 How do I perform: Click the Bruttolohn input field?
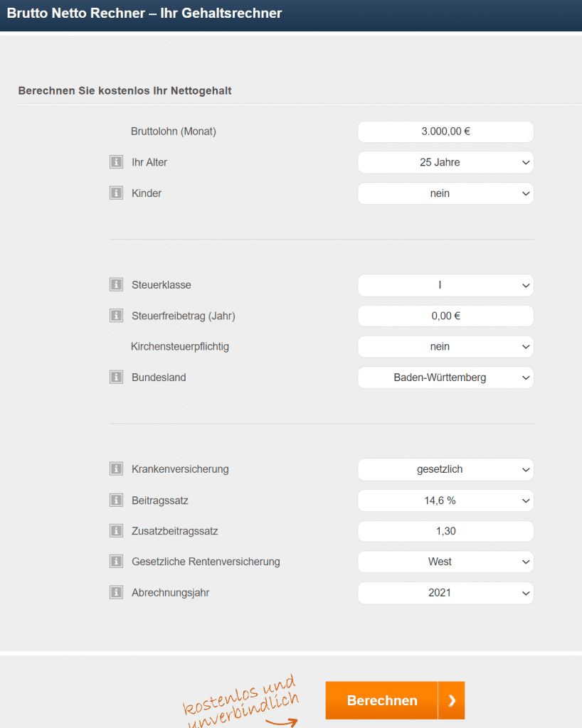(445, 132)
